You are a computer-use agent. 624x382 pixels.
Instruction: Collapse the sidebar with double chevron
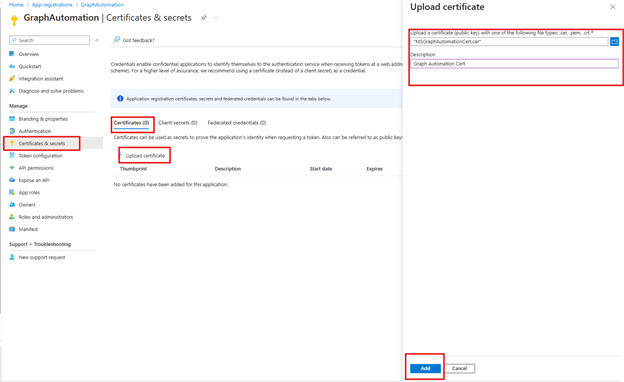click(97, 40)
